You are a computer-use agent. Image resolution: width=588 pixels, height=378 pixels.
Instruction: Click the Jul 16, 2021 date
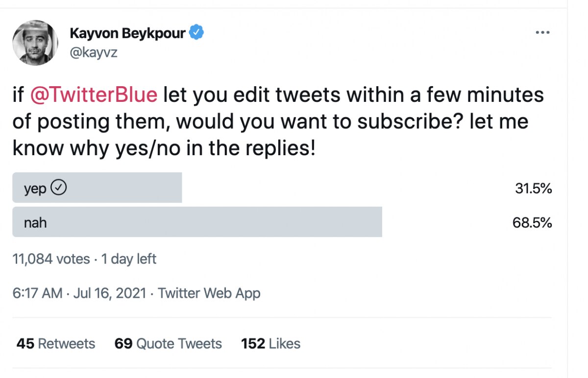(110, 293)
